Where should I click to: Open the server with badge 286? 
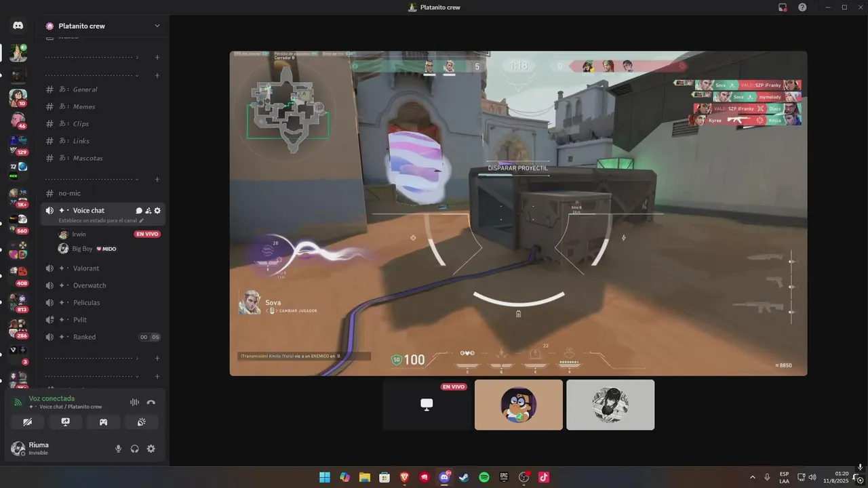tap(18, 328)
